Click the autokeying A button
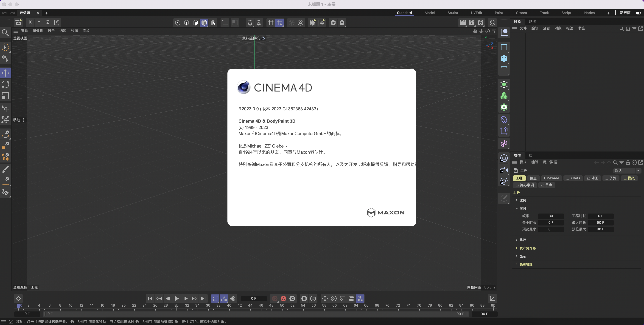This screenshot has width=644, height=325. [283, 299]
